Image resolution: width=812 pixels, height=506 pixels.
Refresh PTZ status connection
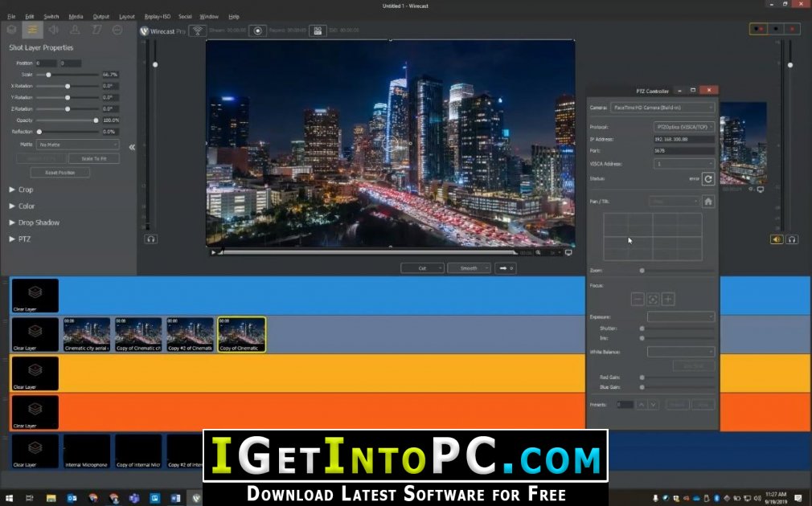(708, 178)
